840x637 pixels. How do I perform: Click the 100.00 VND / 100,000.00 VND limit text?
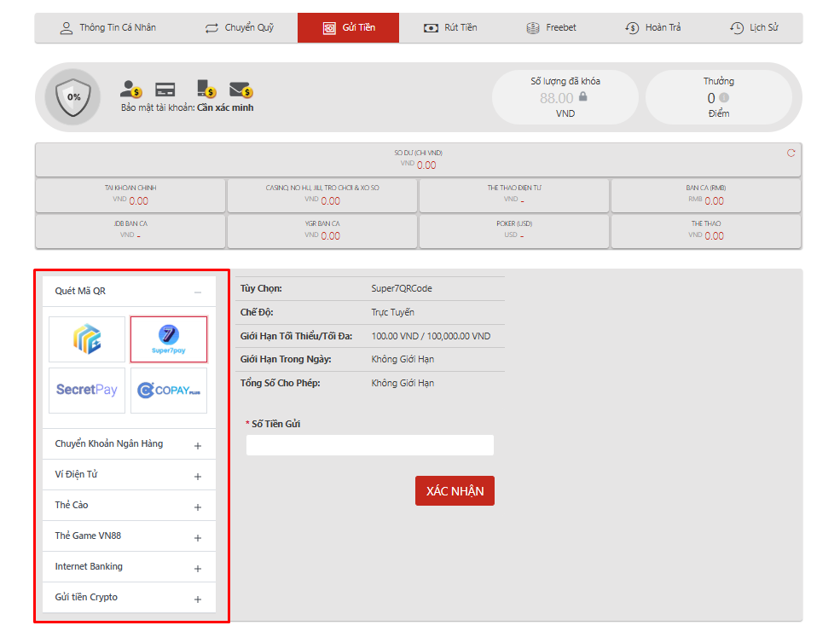click(431, 337)
